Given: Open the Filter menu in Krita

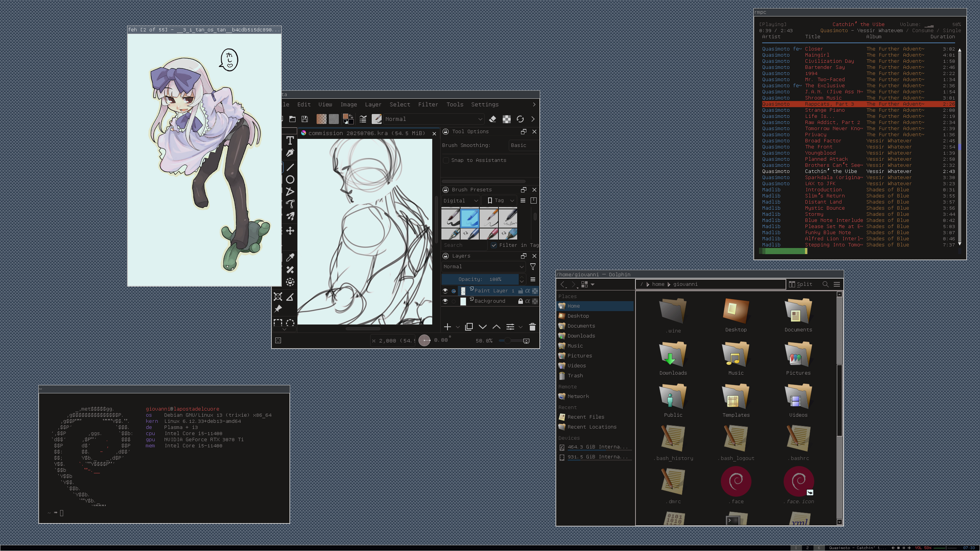Looking at the screenshot, I should tap(428, 104).
